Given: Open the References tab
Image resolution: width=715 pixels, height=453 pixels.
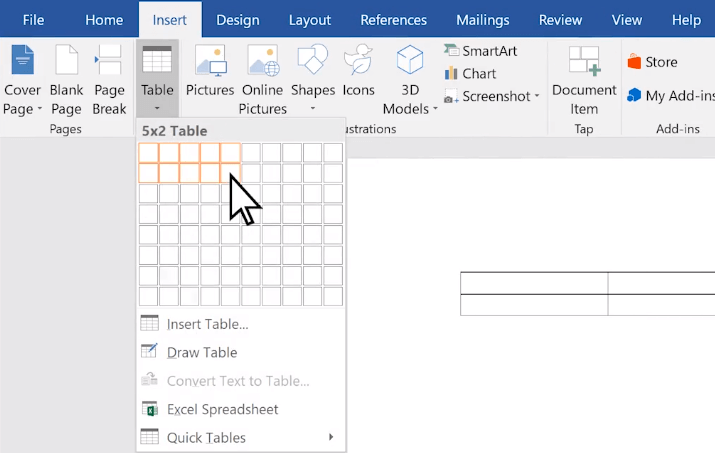Looking at the screenshot, I should (x=393, y=20).
